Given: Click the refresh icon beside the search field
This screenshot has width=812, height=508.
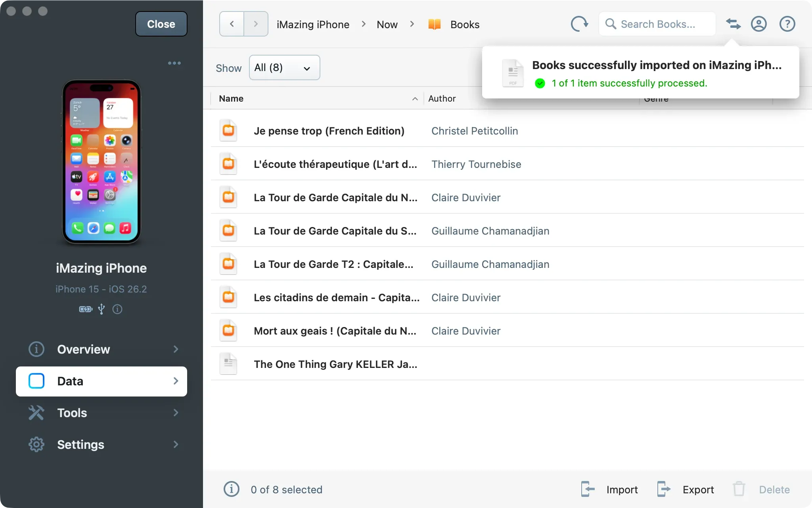Looking at the screenshot, I should tap(580, 24).
